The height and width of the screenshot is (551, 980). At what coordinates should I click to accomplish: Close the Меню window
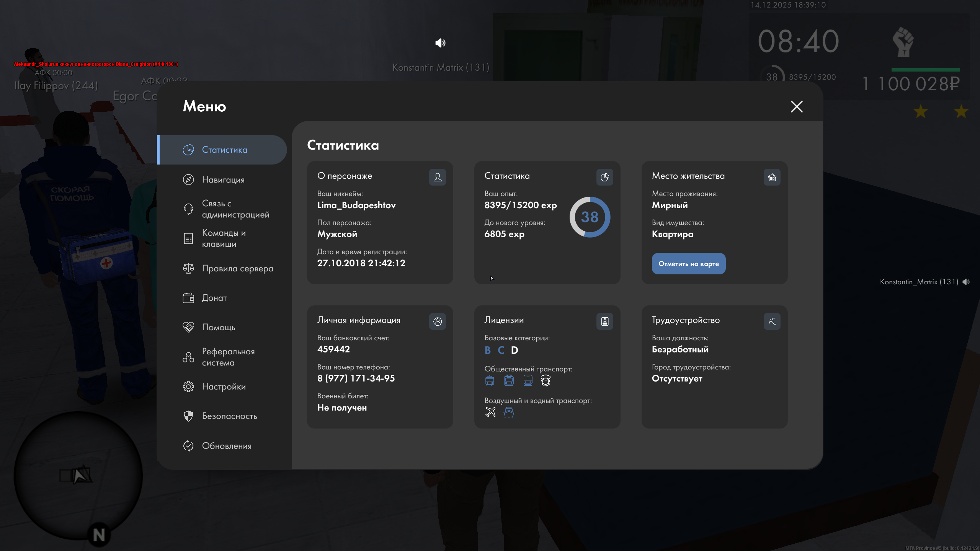coord(797,106)
